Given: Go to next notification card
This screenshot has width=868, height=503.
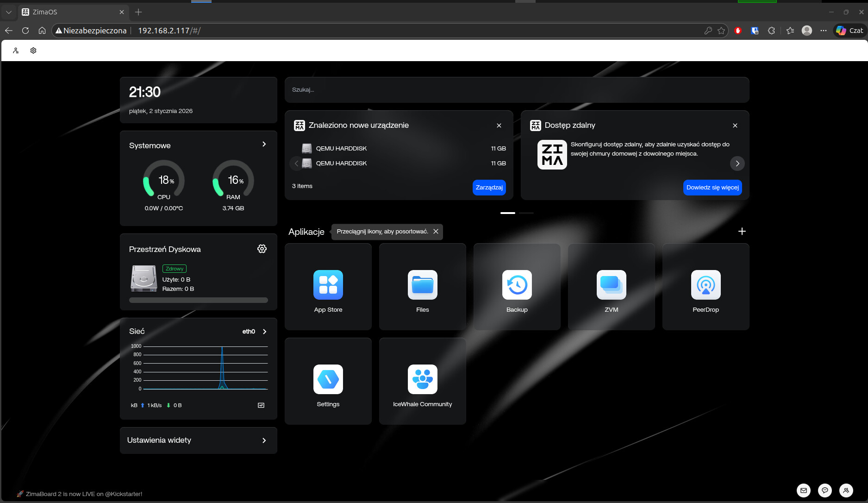Looking at the screenshot, I should point(737,163).
